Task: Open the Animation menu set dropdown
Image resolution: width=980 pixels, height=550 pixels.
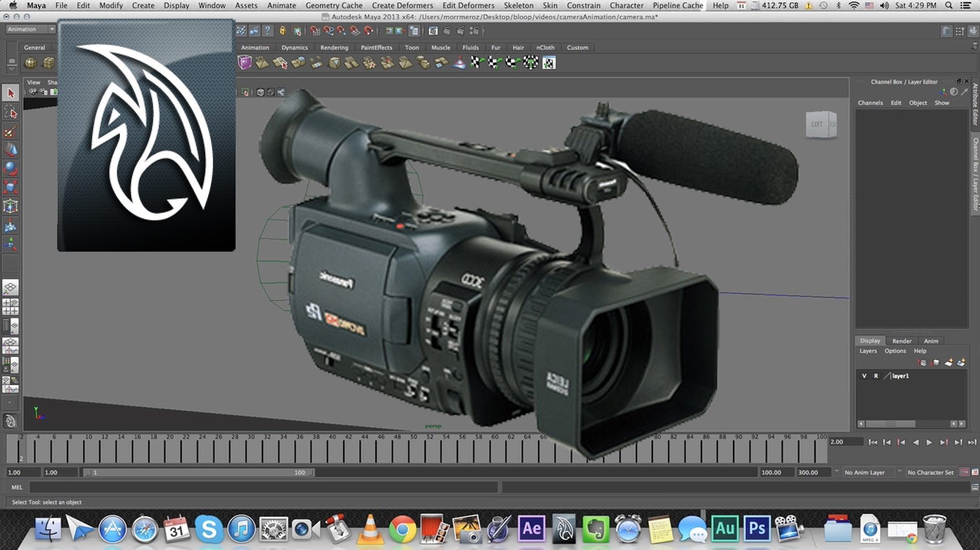Action: [x=31, y=29]
